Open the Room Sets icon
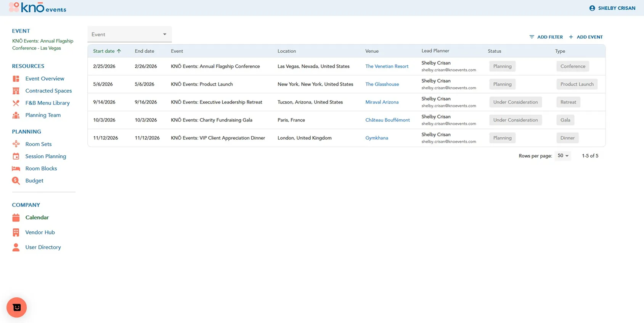This screenshot has height=323, width=644. 16,144
